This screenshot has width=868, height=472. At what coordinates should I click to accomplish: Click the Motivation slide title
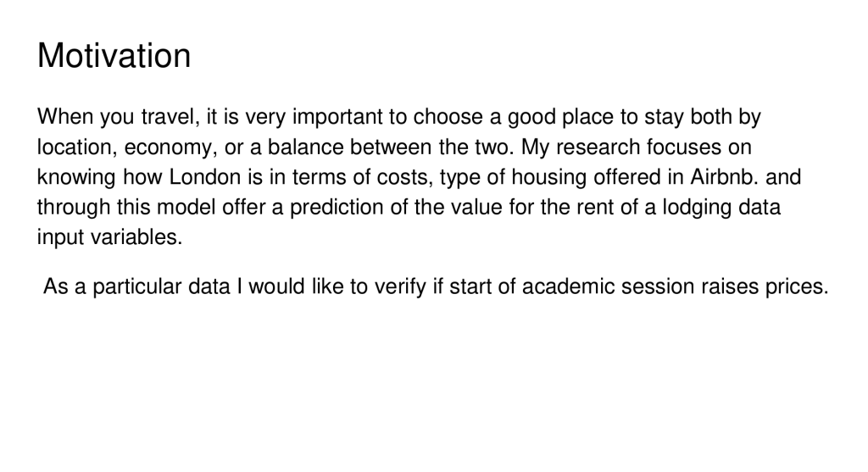click(x=114, y=57)
